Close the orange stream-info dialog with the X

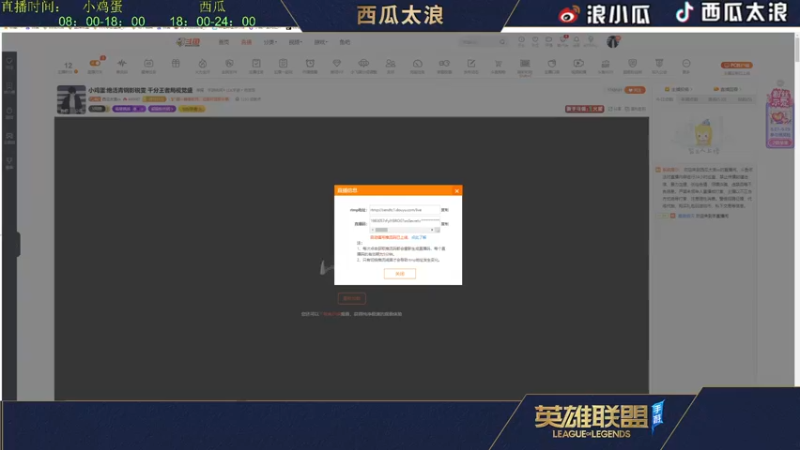[457, 191]
